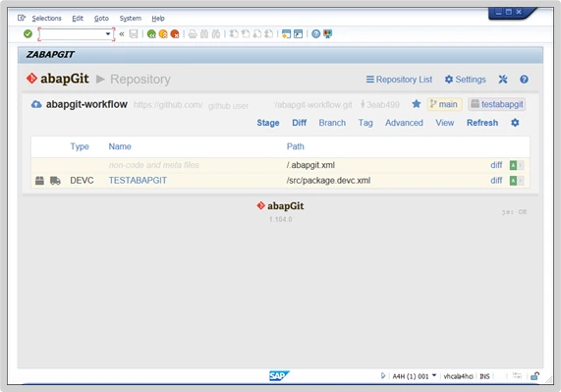Click the Find binoculars icon
Viewport: 561px width, 392px height.
tap(204, 34)
